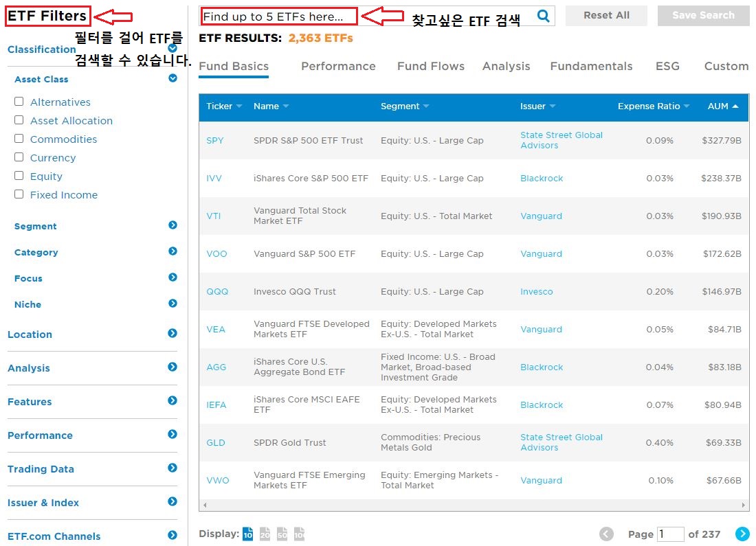Click the horizontal table scrollbar track

click(x=474, y=505)
